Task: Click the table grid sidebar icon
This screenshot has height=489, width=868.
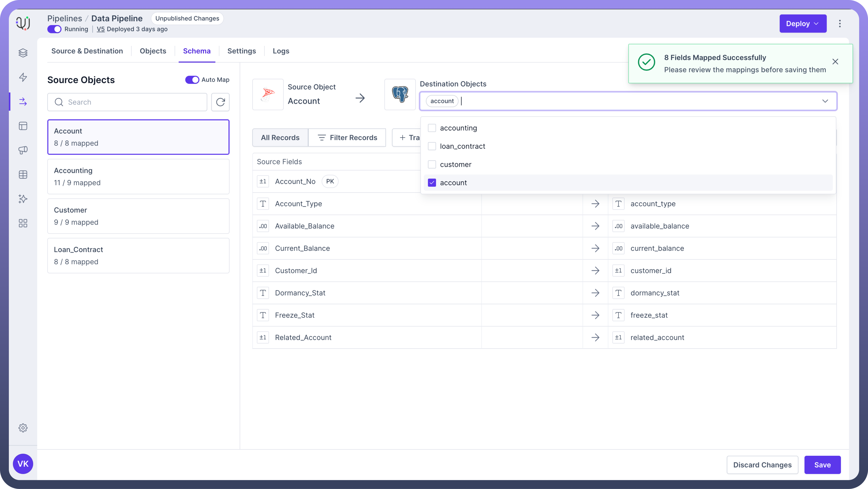Action: point(23,175)
